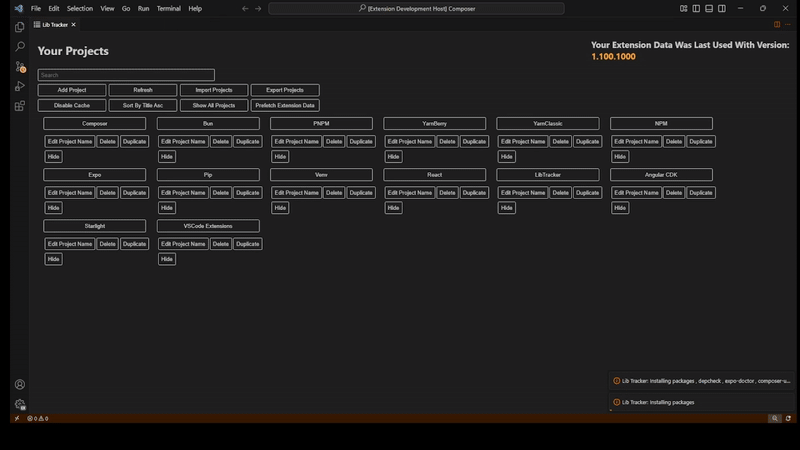The width and height of the screenshot is (800, 450).
Task: Toggle the primary side bar icon
Action: [x=696, y=8]
